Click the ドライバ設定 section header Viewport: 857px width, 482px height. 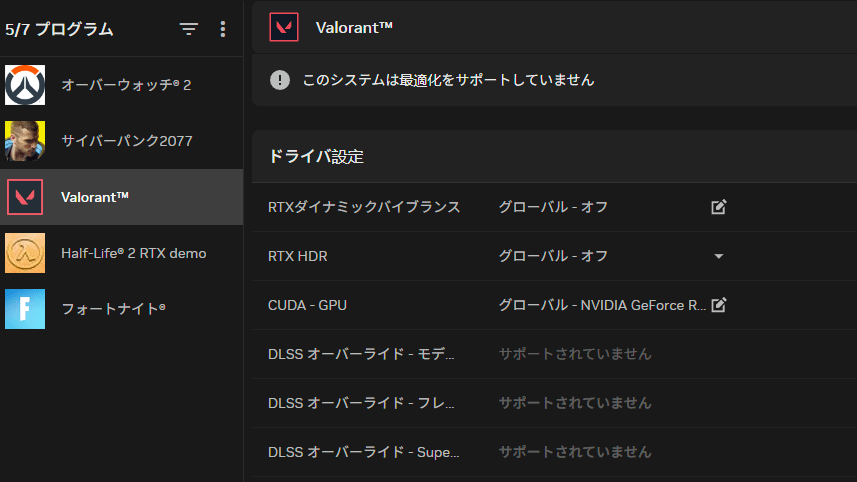tap(316, 157)
